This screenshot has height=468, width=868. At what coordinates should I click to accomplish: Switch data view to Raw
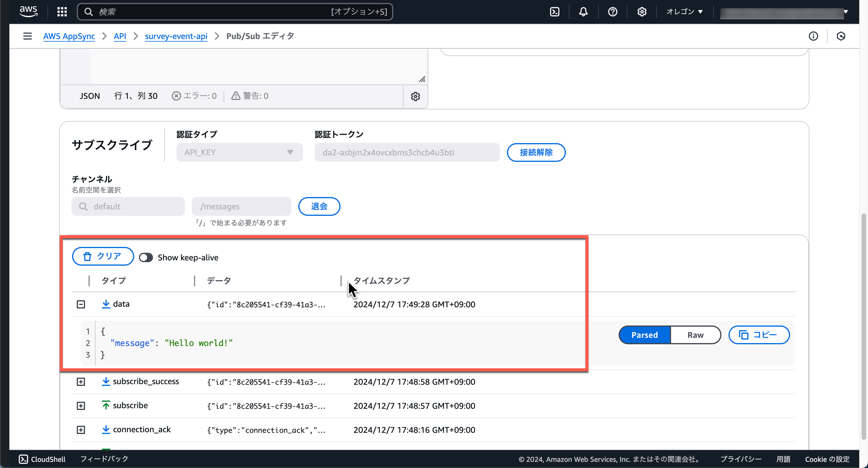tap(695, 335)
